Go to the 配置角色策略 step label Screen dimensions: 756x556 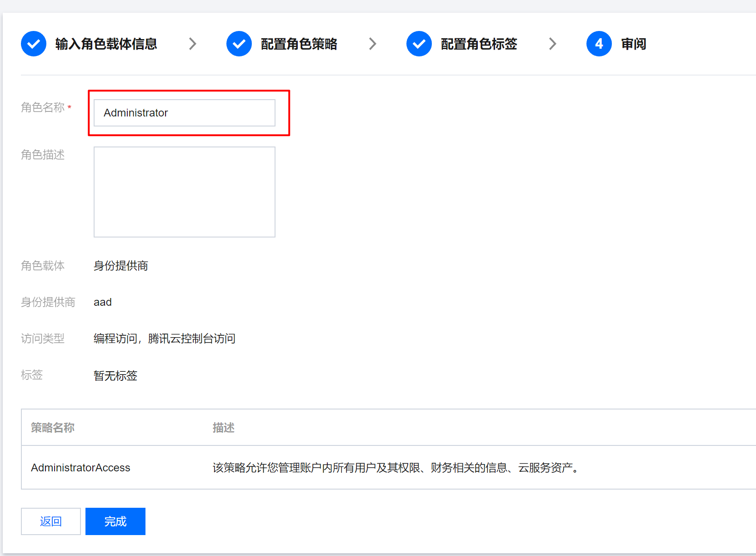[x=299, y=44]
